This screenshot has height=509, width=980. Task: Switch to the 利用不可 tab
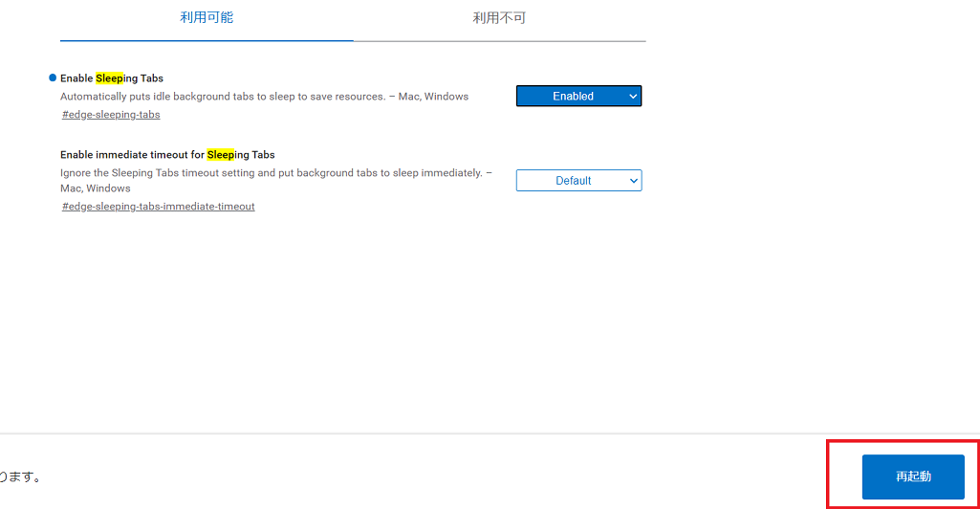click(499, 18)
